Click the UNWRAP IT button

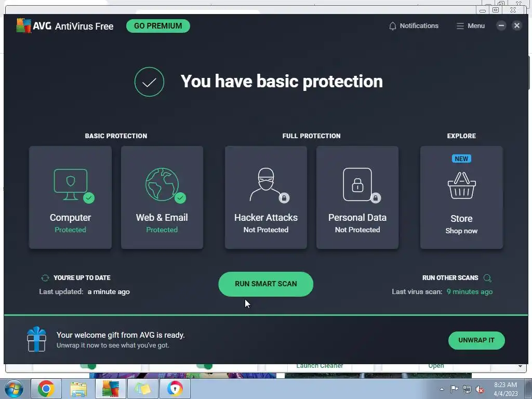click(476, 340)
